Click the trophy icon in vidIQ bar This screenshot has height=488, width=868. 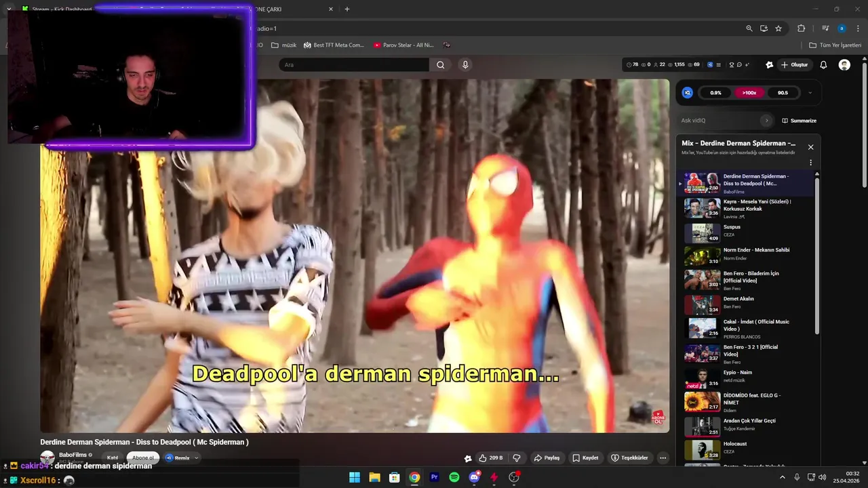[731, 65]
